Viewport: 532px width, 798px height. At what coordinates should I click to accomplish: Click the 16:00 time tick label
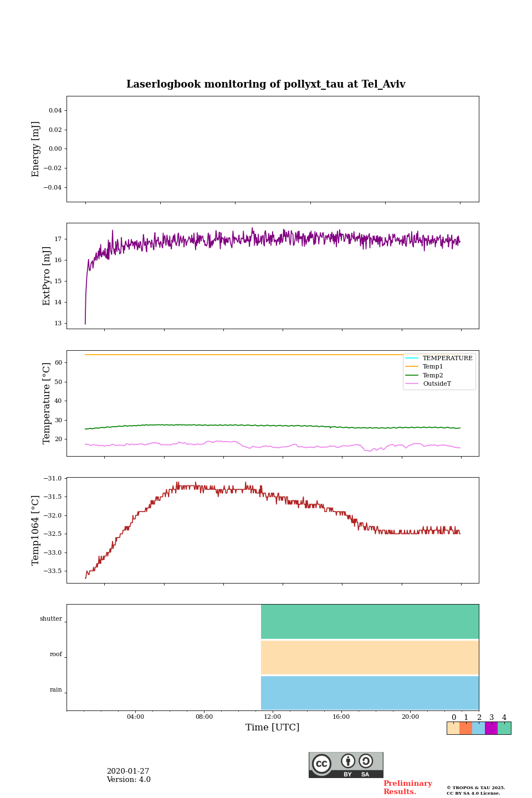click(341, 717)
